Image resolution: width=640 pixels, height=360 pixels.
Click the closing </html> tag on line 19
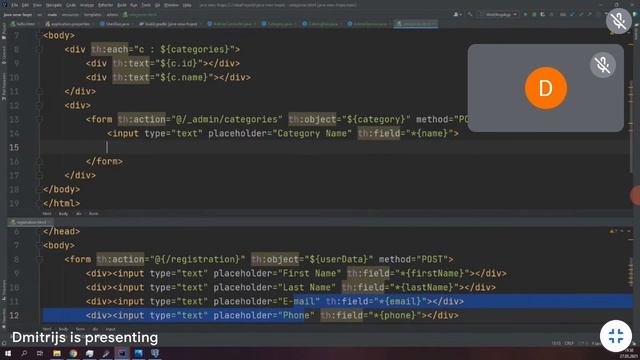tap(62, 203)
